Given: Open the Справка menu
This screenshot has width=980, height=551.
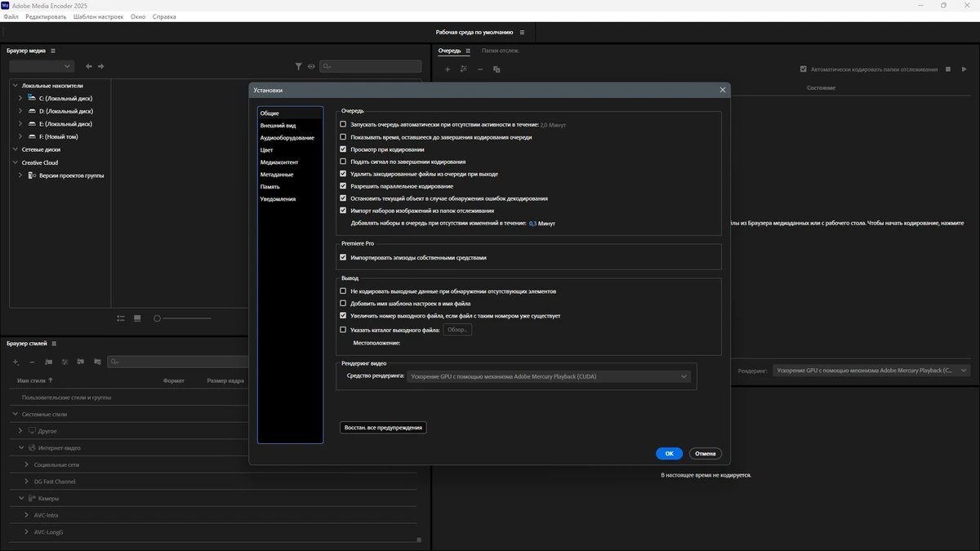Looking at the screenshot, I should 164,16.
